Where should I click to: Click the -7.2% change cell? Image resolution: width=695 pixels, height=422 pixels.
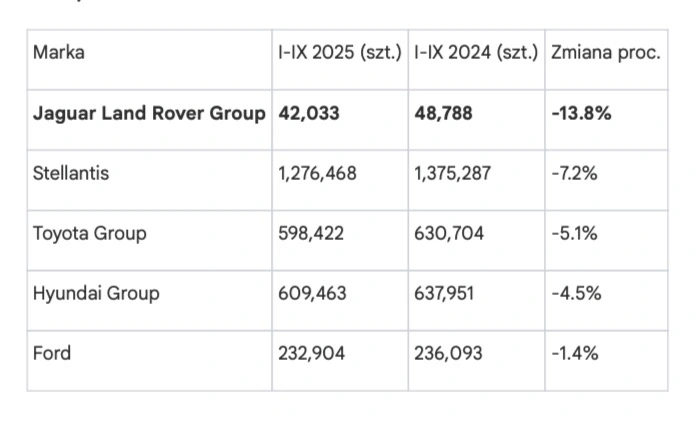pos(574,173)
